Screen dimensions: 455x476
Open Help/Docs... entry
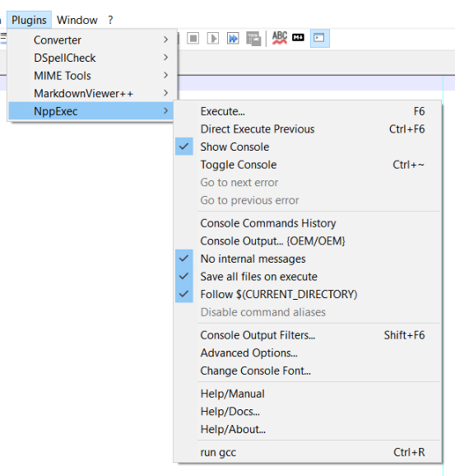click(308, 411)
